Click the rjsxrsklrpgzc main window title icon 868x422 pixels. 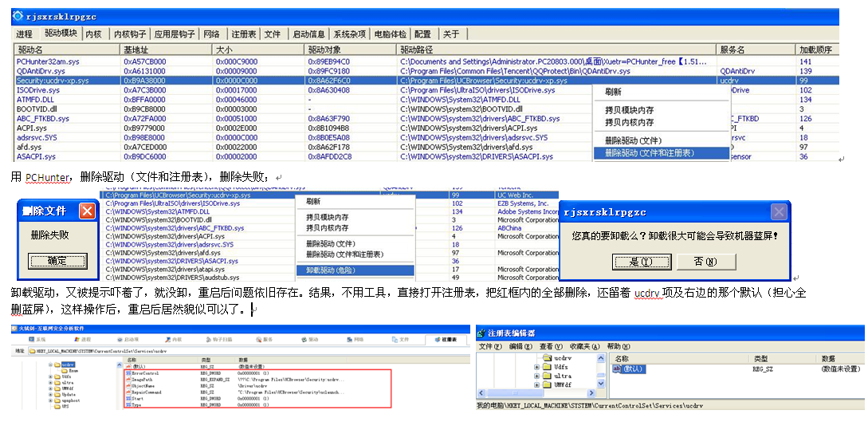18,15
